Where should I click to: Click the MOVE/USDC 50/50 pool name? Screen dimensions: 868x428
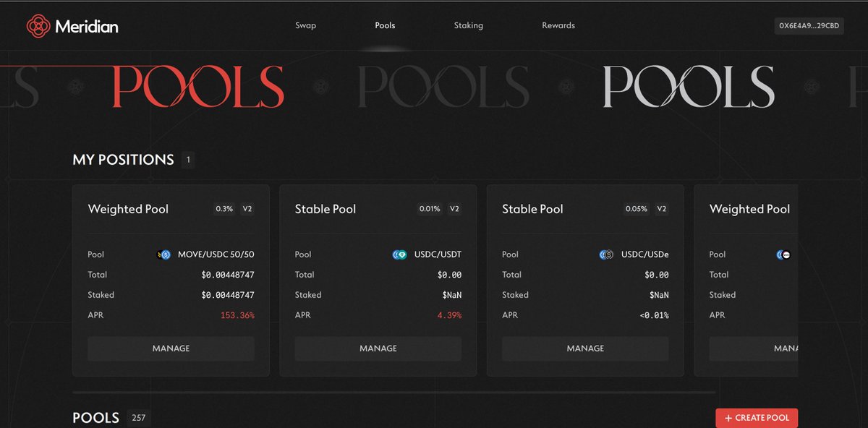click(x=216, y=254)
